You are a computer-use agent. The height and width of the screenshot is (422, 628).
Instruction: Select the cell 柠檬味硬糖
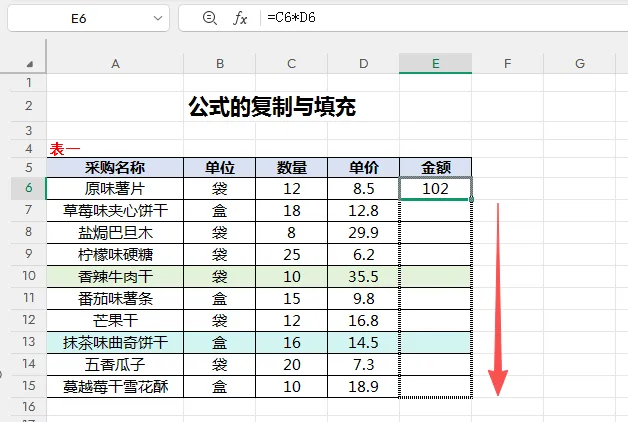pyautogui.click(x=115, y=255)
